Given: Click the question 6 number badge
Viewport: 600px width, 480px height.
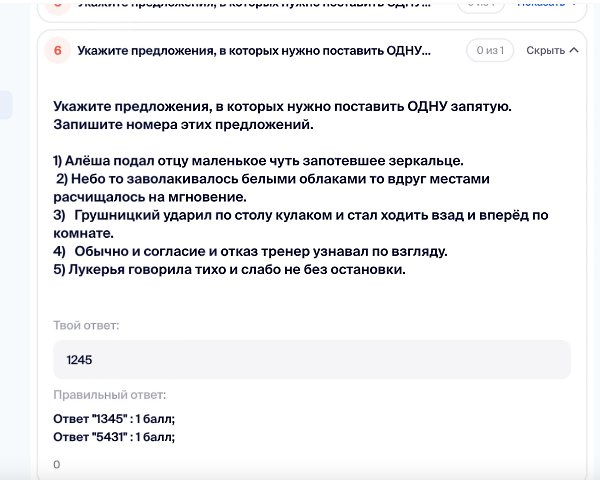Looking at the screenshot, I should pyautogui.click(x=57, y=50).
